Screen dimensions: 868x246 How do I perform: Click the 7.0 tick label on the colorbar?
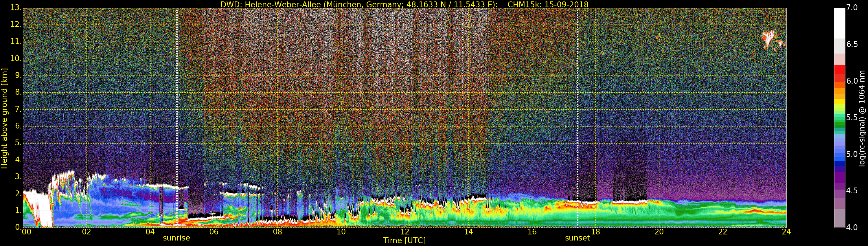click(852, 8)
